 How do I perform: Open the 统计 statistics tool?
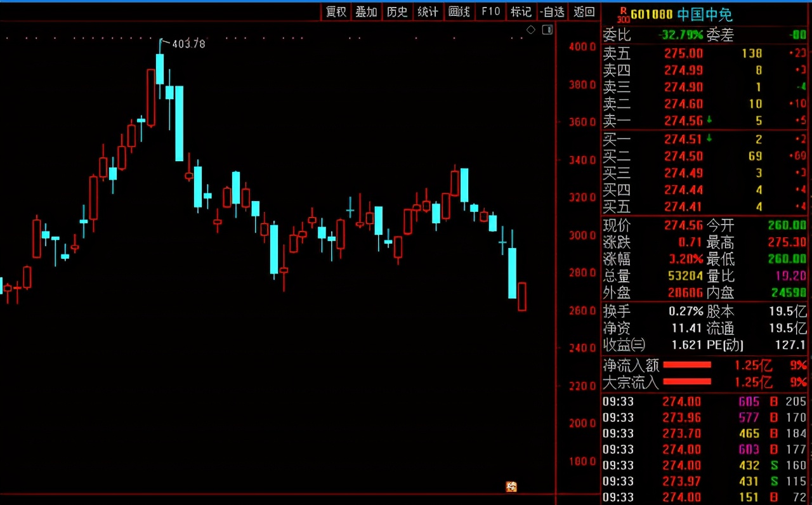coord(428,12)
